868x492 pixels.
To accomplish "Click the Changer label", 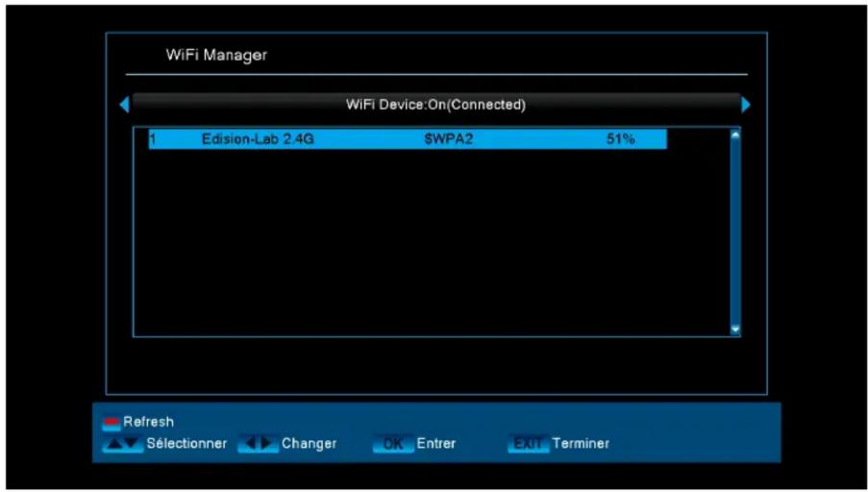I will 309,444.
